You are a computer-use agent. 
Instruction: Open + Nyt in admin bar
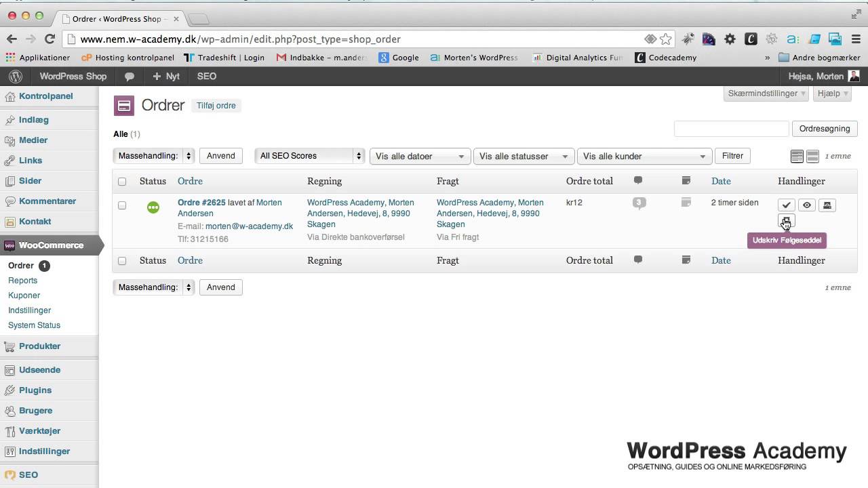(x=166, y=77)
